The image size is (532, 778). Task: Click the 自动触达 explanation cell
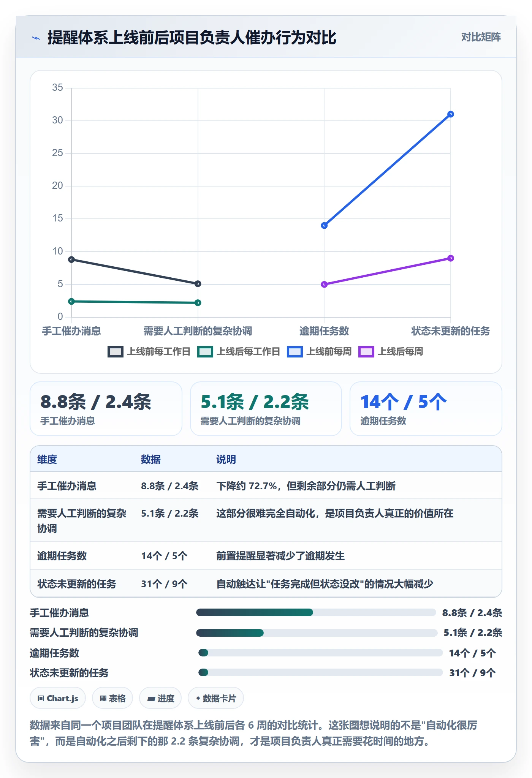click(x=325, y=584)
